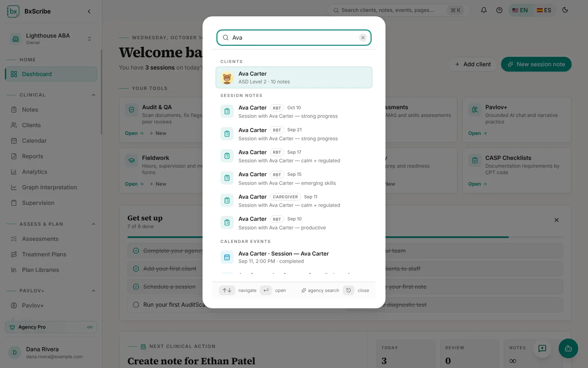Open Reports in the sidebar
Screen dimensions: 588x368
click(x=51, y=156)
